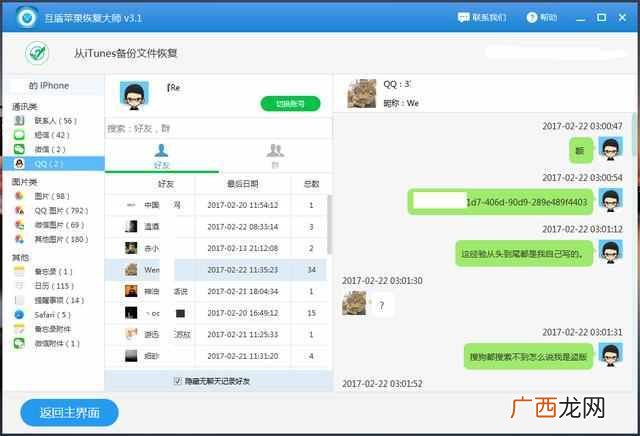640x436 pixels.
Task: Select friend row dated 2017-02-22 08:33:14
Action: [216, 227]
